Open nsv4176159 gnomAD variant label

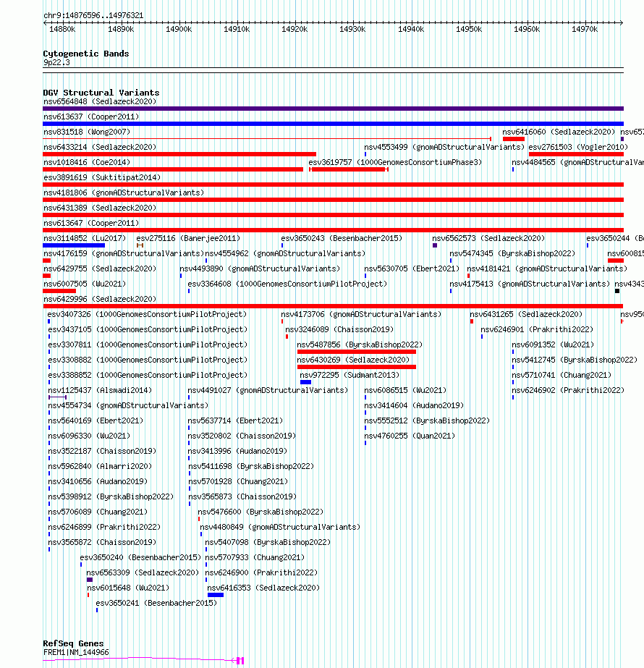pyautogui.click(x=124, y=253)
